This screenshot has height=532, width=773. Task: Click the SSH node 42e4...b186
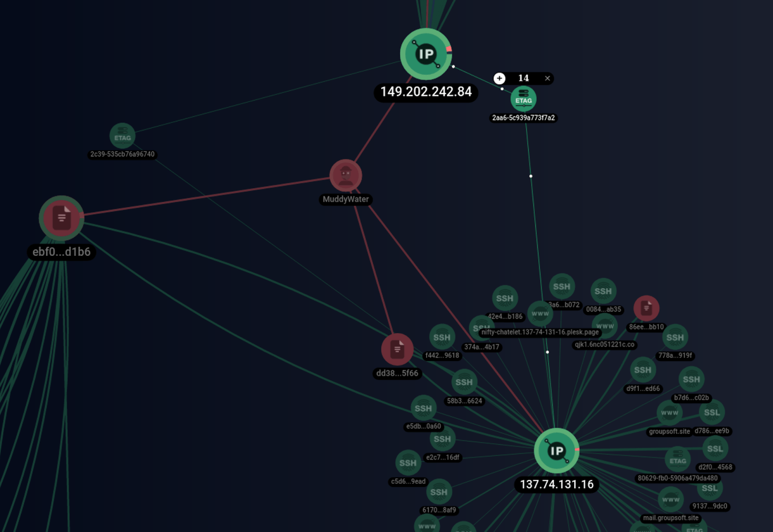click(504, 298)
